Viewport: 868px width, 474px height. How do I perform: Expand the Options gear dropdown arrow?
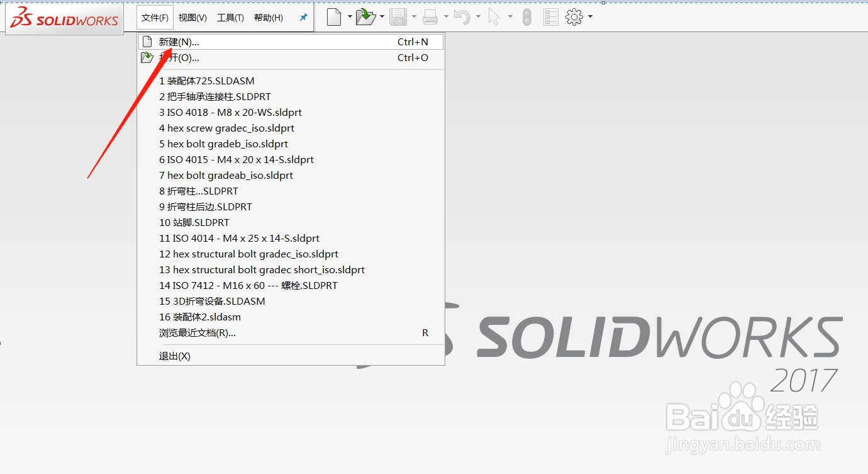(590, 17)
